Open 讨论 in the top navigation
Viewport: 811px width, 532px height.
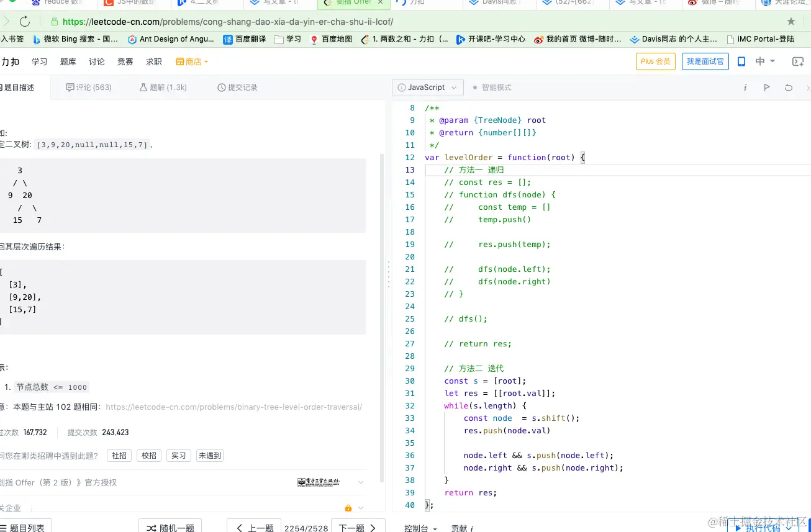click(97, 61)
